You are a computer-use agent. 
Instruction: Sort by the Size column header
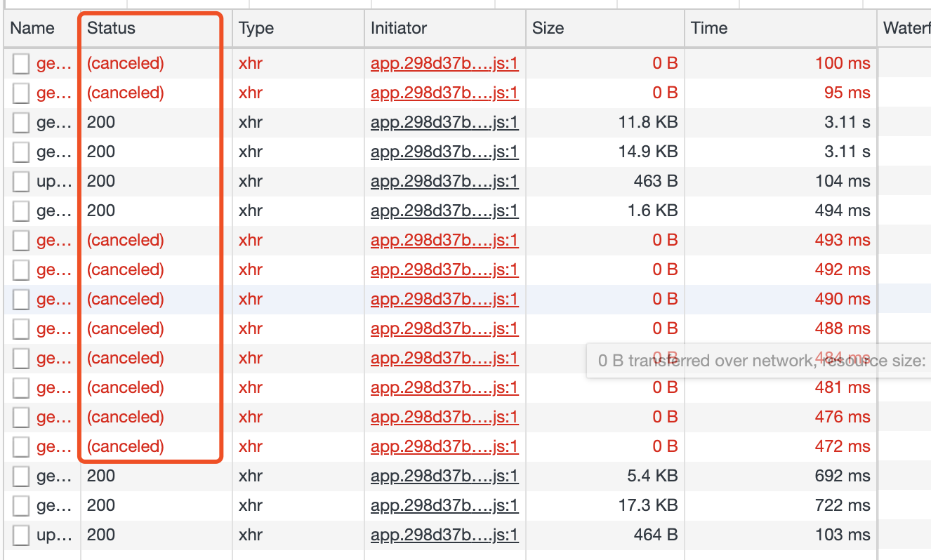(x=548, y=29)
